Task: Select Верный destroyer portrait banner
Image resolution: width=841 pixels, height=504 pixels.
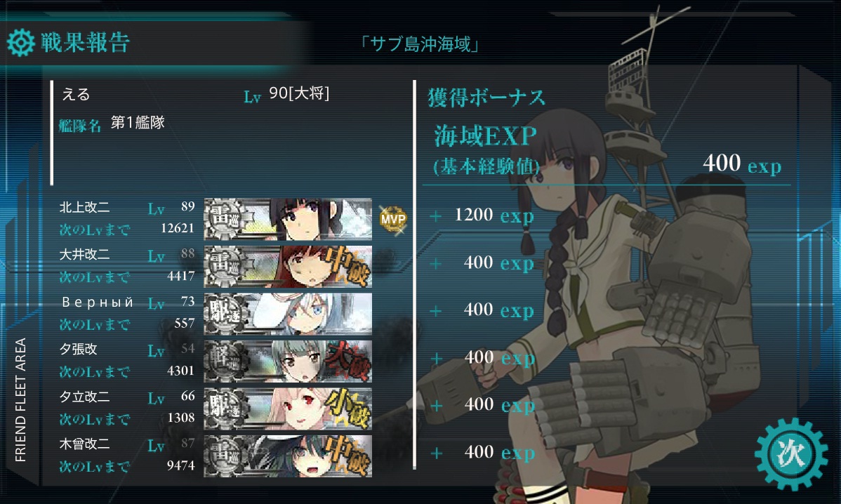Action: coord(288,314)
